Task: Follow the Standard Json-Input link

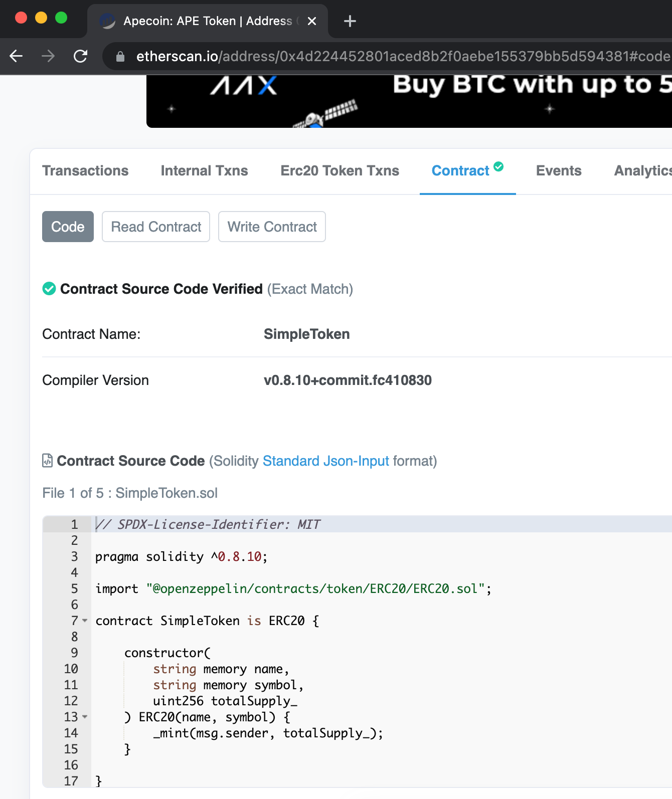Action: tap(325, 461)
